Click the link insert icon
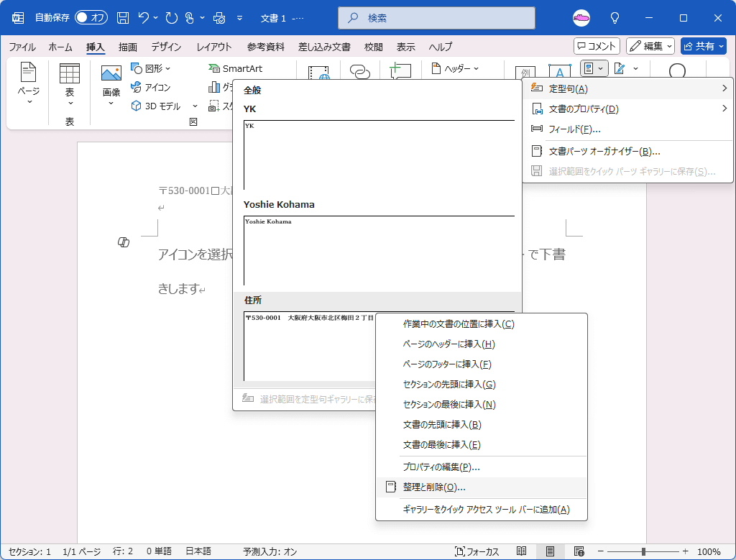736x560 pixels. [360, 72]
